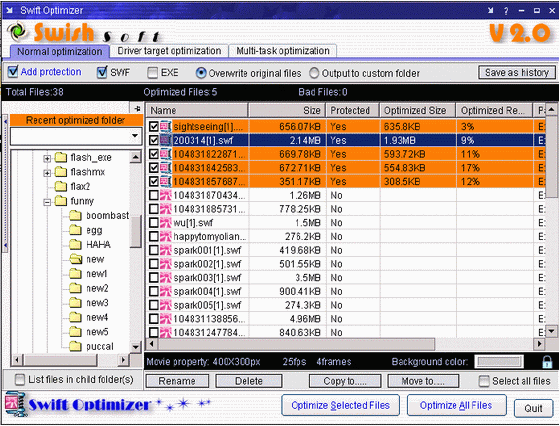Click the flashmx folder icon
Image resolution: width=560 pixels, height=426 pixels.
[x=61, y=172]
